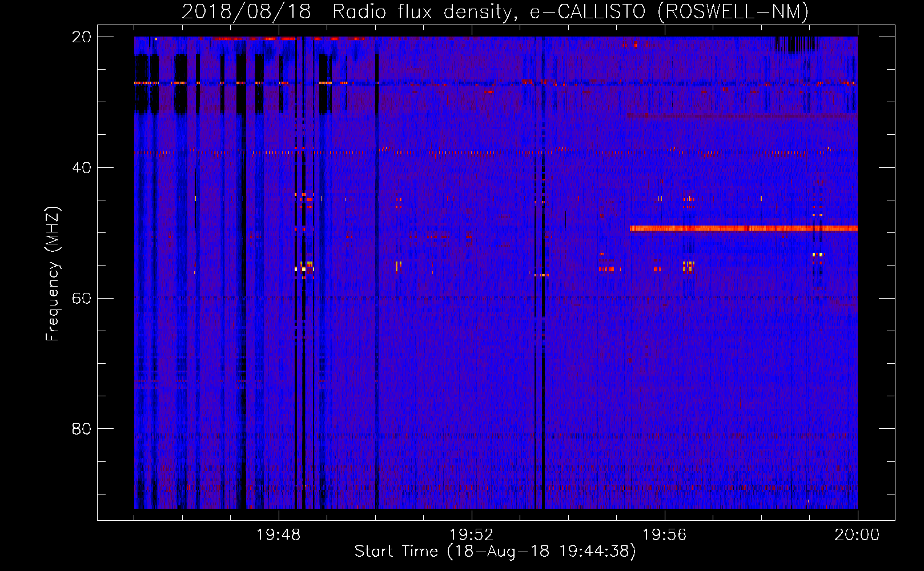Click the 19:52 time tick label
This screenshot has height=571, width=924.
[472, 535]
